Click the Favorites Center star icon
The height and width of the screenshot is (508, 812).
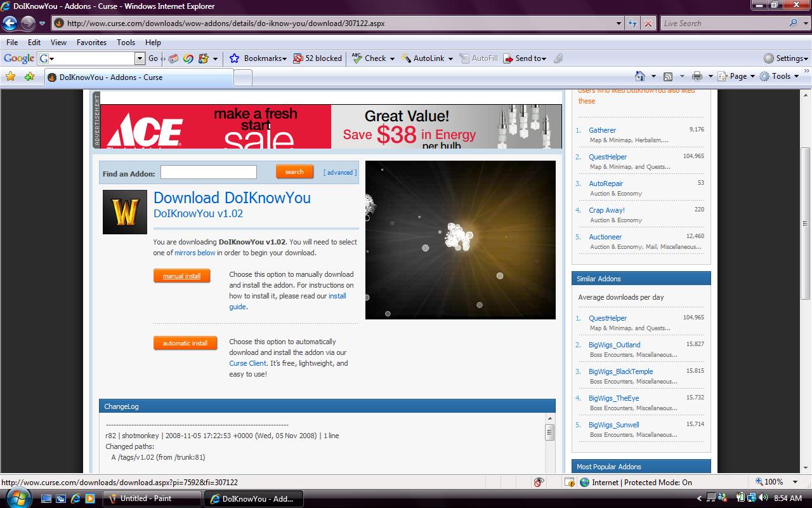click(x=10, y=76)
